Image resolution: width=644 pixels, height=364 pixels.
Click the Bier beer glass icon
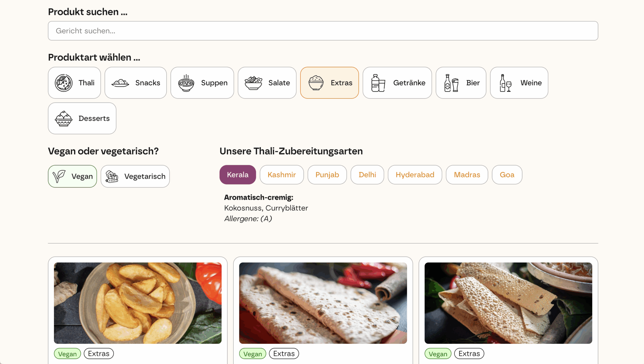pos(452,83)
